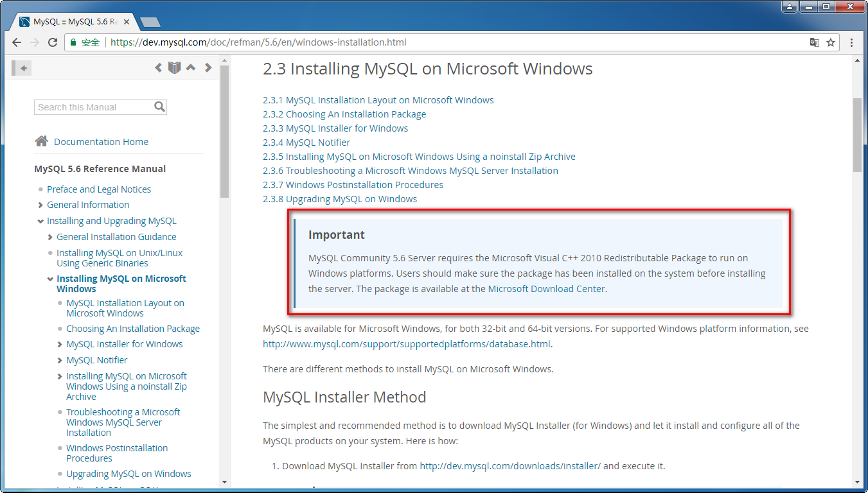Go to next manual section arrow
This screenshot has height=493, width=868.
[208, 67]
